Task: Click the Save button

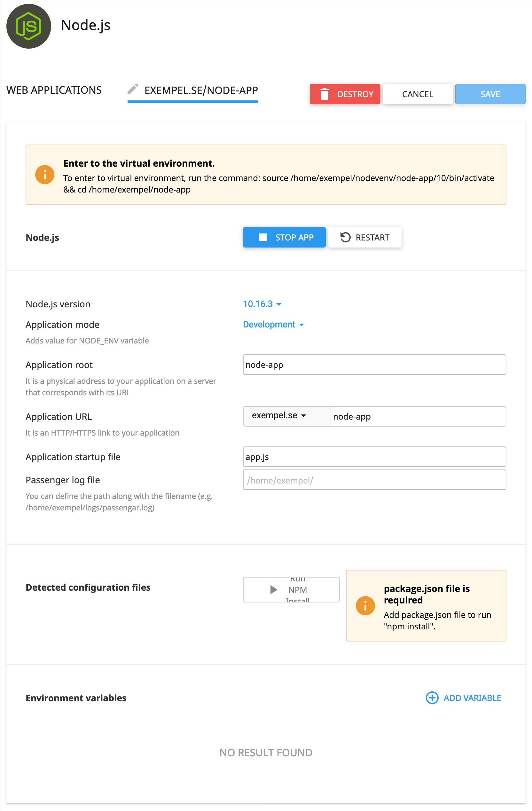Action: [x=490, y=94]
